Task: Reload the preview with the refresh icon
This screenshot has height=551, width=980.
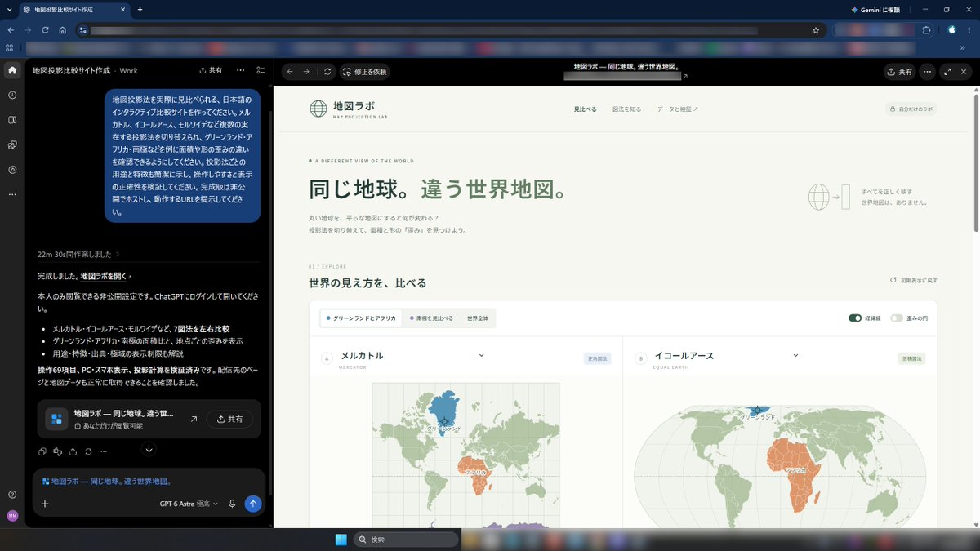Action: pyautogui.click(x=327, y=72)
